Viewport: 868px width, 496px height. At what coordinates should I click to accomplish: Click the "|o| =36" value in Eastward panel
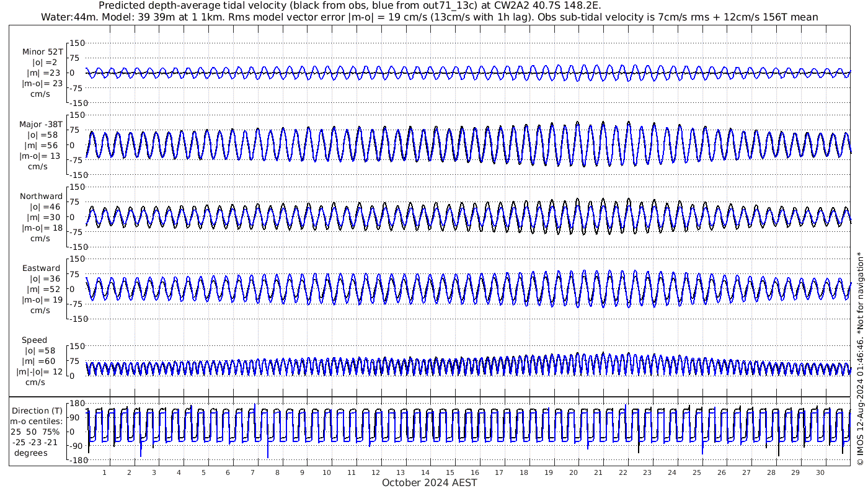[42, 279]
